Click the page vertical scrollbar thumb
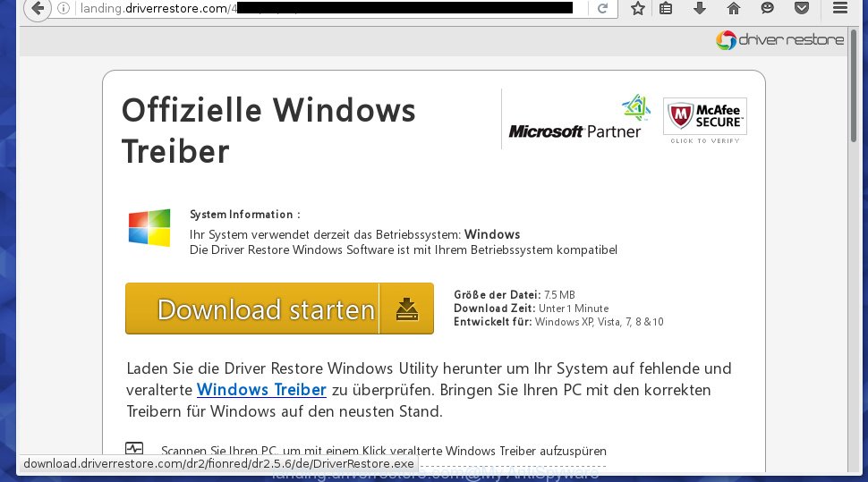Viewport: 868px width, 482px height. 855,86
